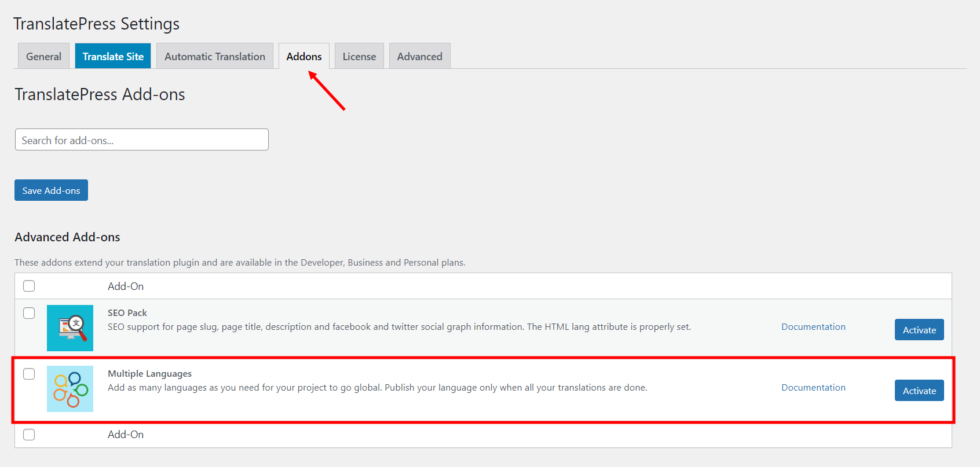Tick the select-all checkbox in table header
This screenshot has width=980, height=467.
tap(29, 286)
